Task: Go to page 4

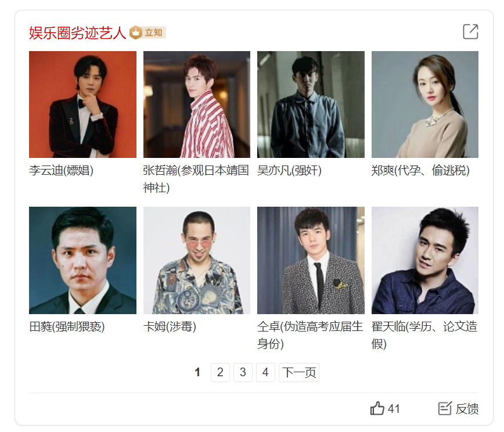Action: pos(265,372)
